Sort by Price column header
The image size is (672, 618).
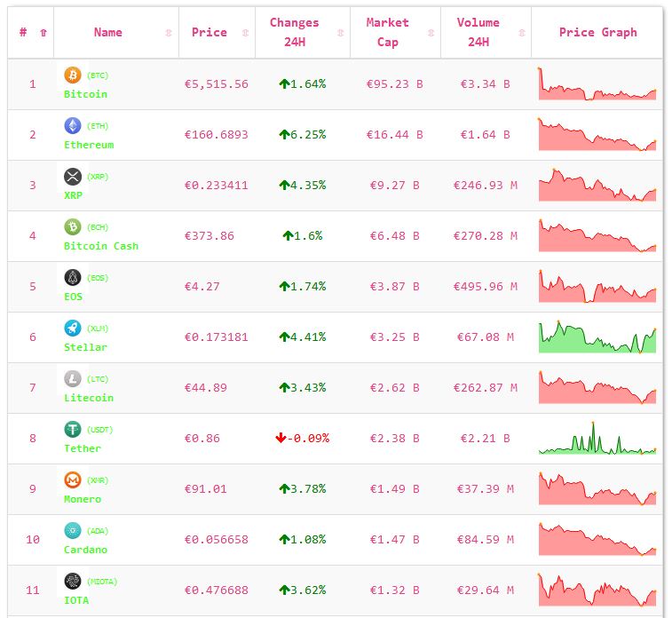(x=210, y=33)
